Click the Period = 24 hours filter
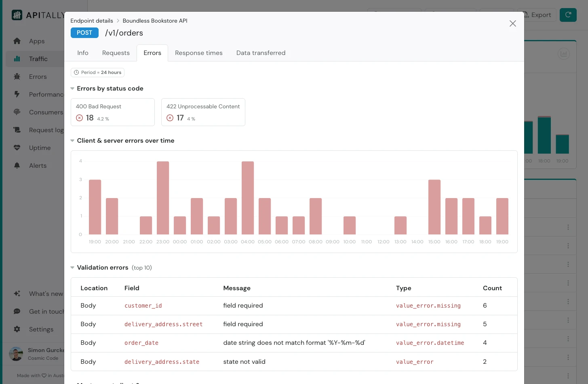Screen dimensions: 588x384 97,72
